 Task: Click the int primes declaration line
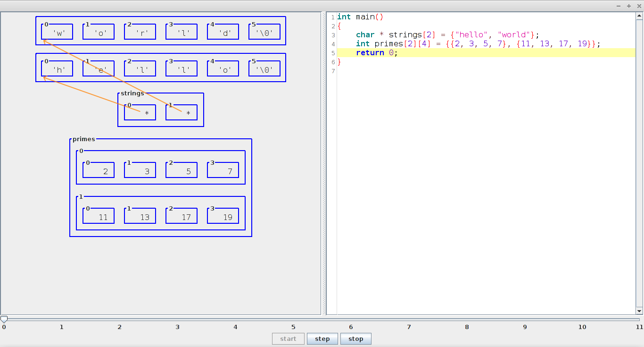click(x=478, y=44)
